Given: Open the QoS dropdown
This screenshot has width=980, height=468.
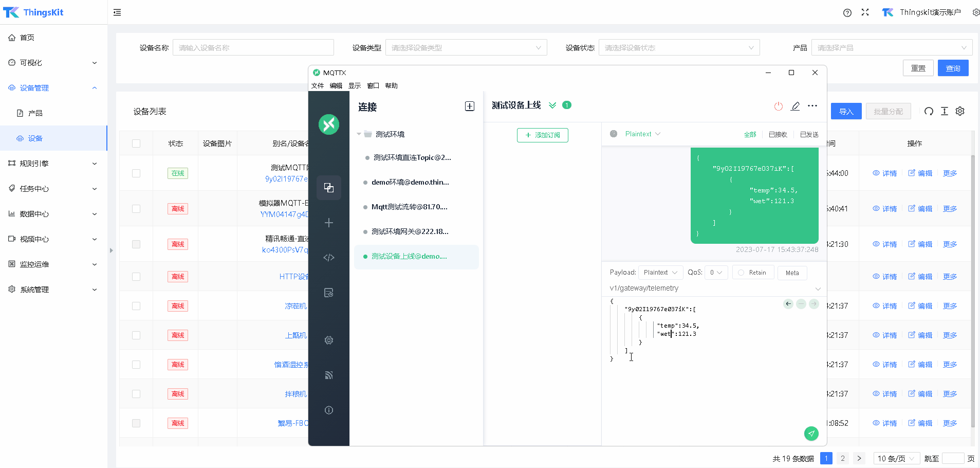Looking at the screenshot, I should pos(716,273).
